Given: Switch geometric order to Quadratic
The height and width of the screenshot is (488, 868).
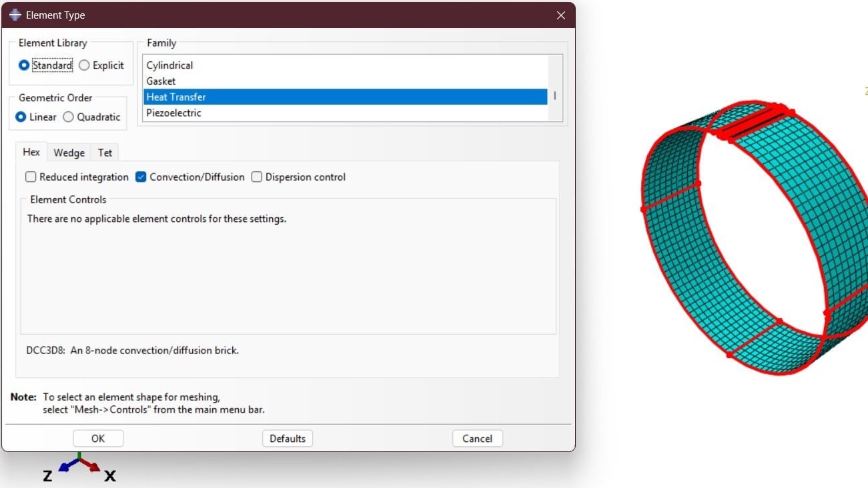Looking at the screenshot, I should [x=69, y=117].
